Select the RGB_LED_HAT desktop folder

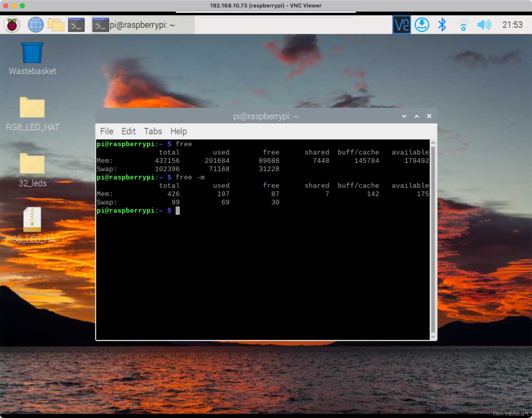coord(32,108)
